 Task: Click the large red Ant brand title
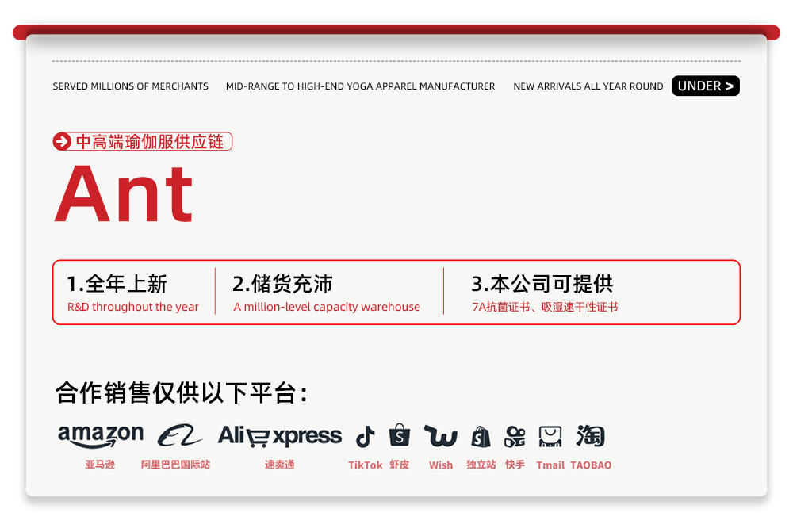(x=124, y=194)
